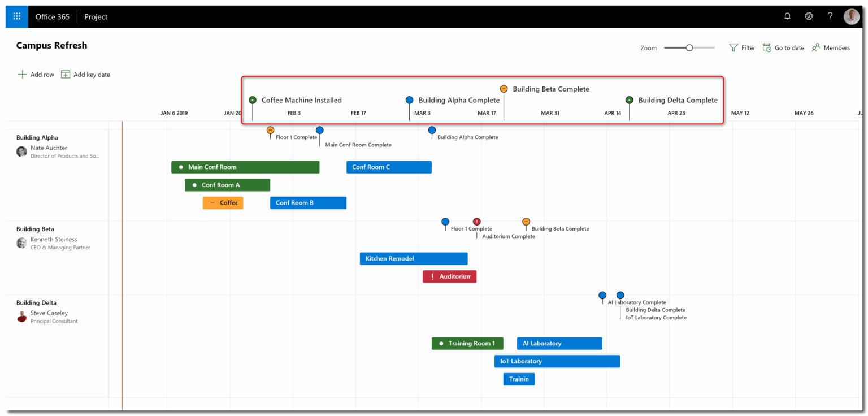
Task: Click the Add key date icon
Action: 65,74
